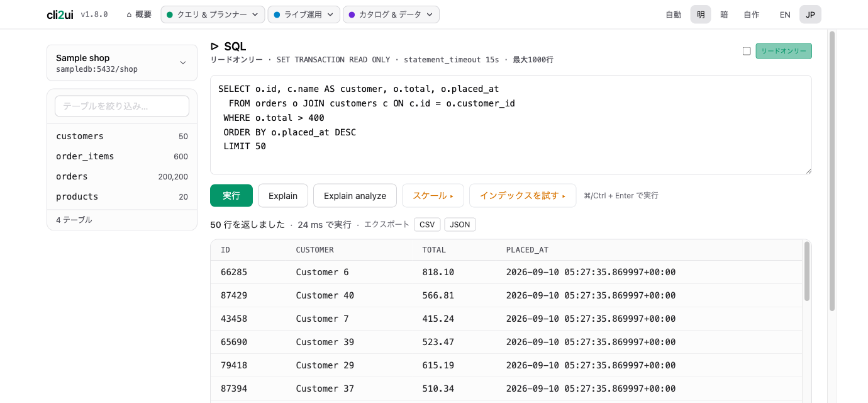Open the クエリ & プランナー dropdown
Viewport: 868px width, 403px height.
tap(213, 14)
